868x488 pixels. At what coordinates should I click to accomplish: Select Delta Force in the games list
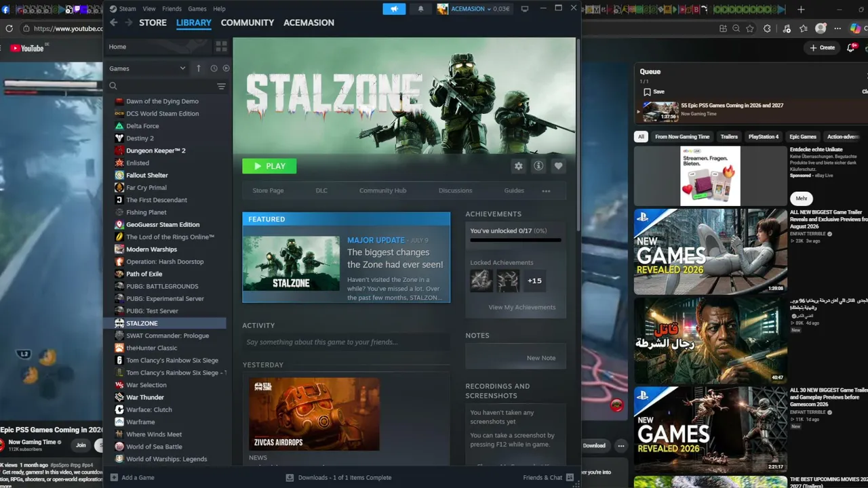pos(142,126)
